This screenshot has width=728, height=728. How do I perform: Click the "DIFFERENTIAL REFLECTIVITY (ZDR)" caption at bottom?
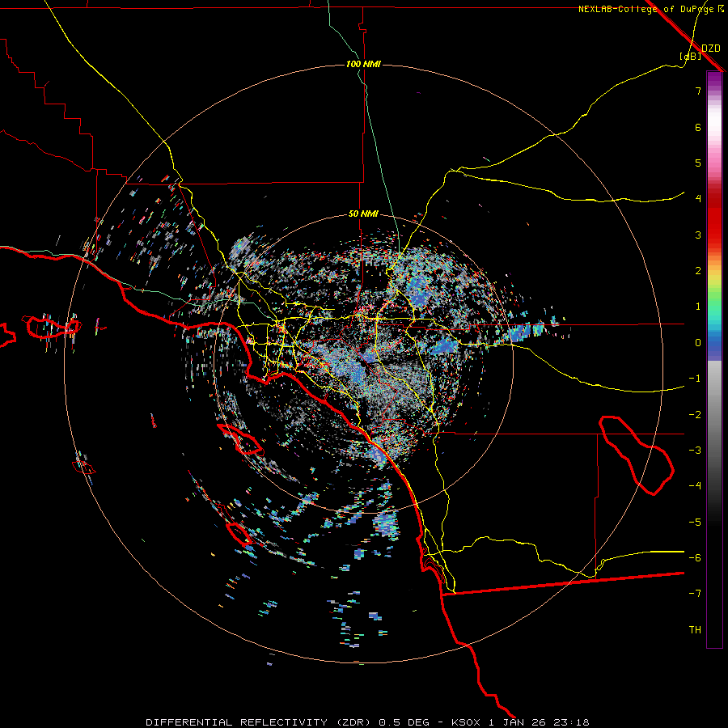click(258, 722)
